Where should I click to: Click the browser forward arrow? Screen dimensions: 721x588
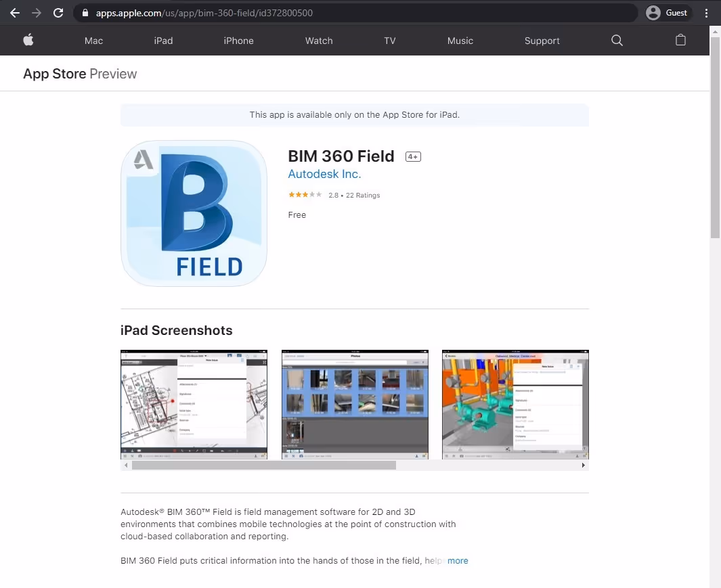tap(37, 13)
